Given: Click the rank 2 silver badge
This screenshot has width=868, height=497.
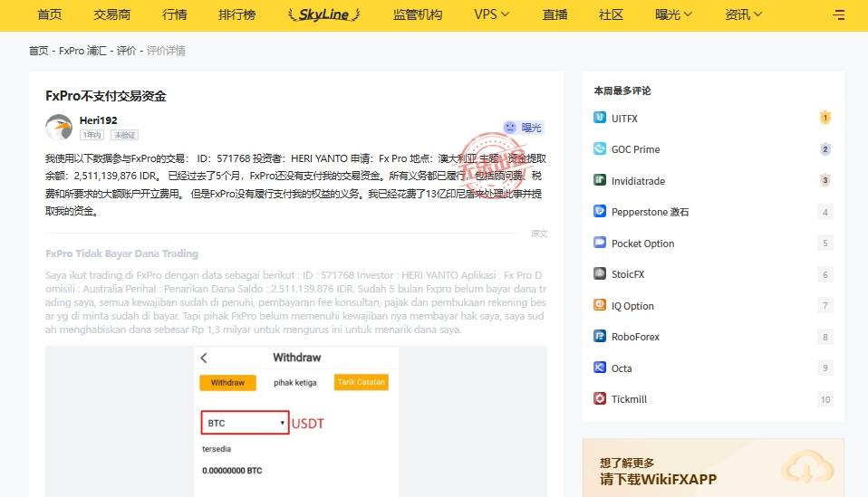Looking at the screenshot, I should tap(825, 148).
